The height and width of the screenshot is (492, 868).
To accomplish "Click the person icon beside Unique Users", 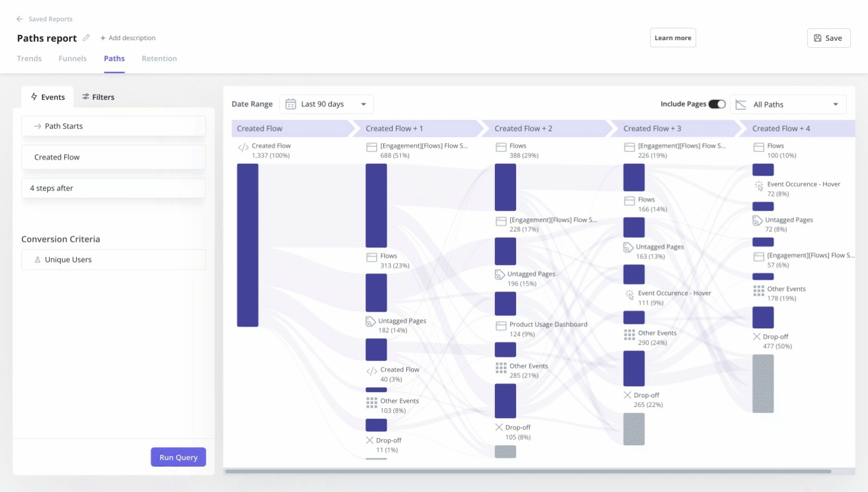I will [38, 260].
